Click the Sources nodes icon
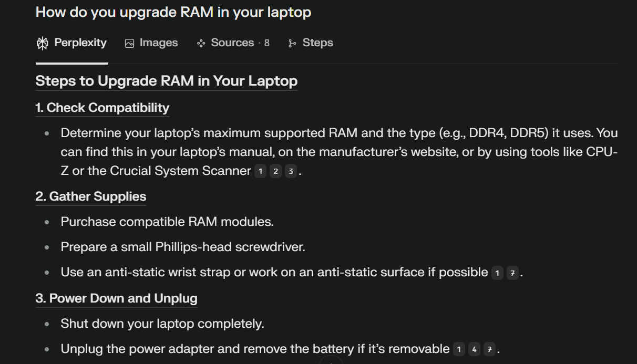The height and width of the screenshot is (364, 637). pyautogui.click(x=201, y=44)
